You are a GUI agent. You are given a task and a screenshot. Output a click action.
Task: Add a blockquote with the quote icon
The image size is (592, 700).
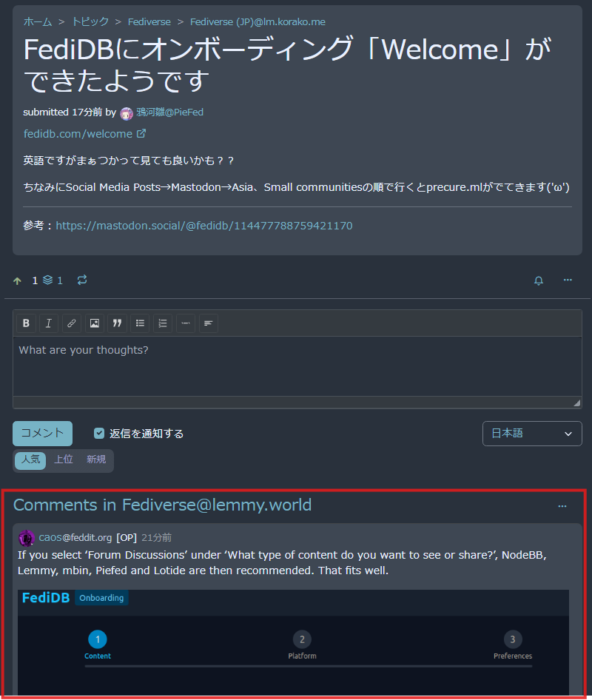[117, 323]
